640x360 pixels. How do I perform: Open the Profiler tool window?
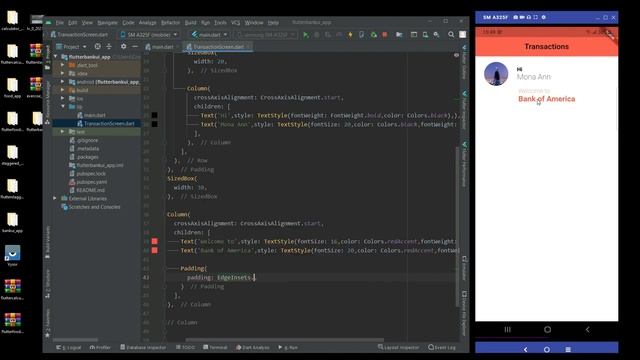(100, 347)
